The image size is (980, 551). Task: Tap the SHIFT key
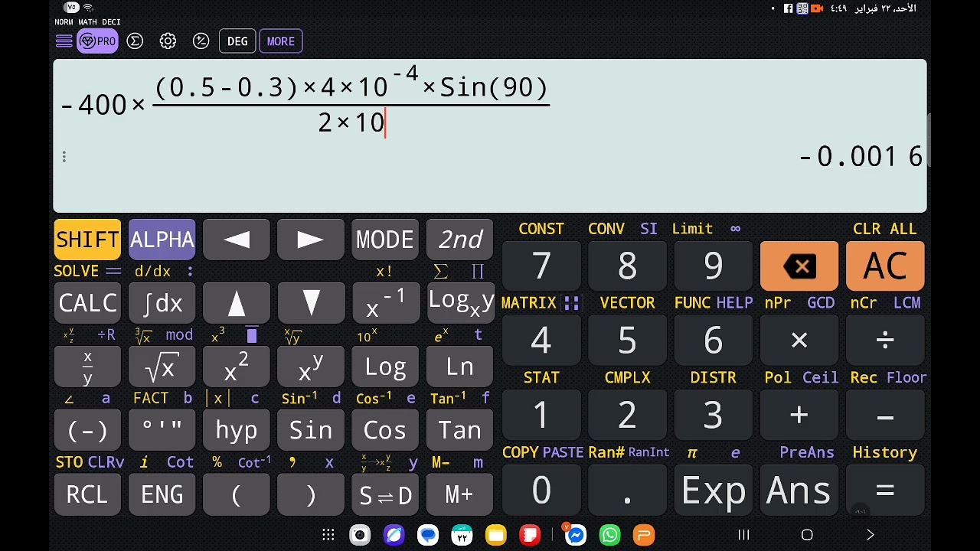[x=87, y=240]
